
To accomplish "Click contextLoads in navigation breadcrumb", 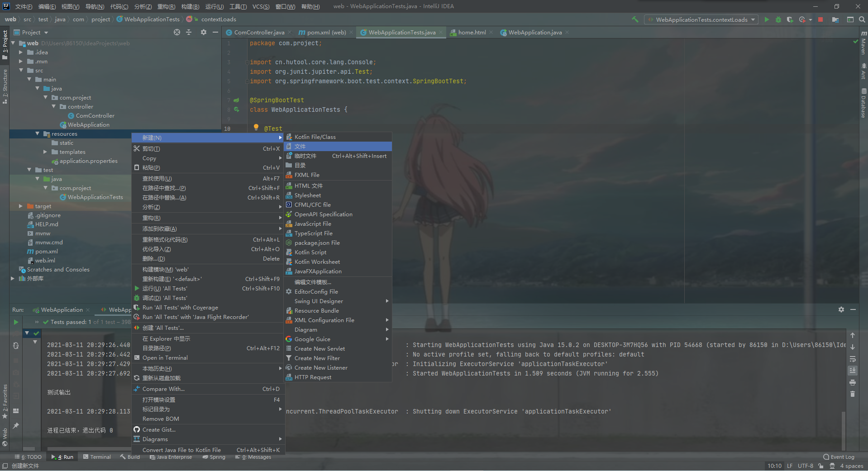I will 218,19.
